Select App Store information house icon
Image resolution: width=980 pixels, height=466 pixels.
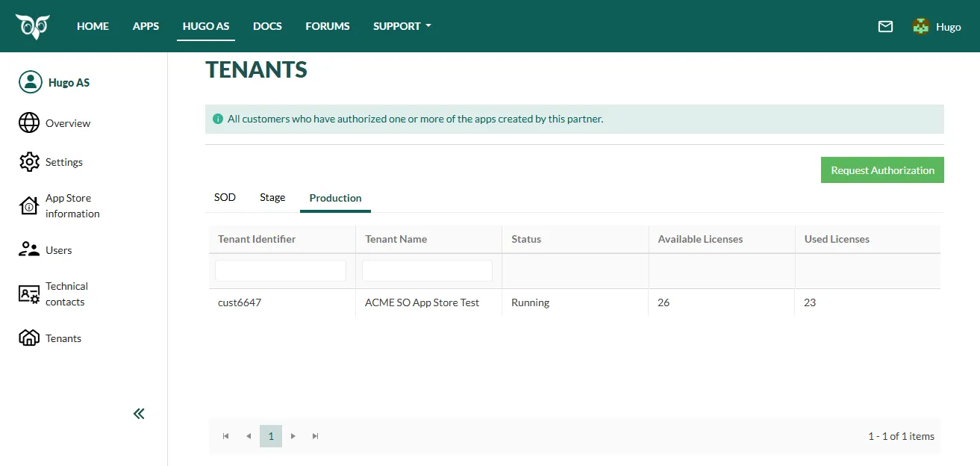(x=29, y=206)
